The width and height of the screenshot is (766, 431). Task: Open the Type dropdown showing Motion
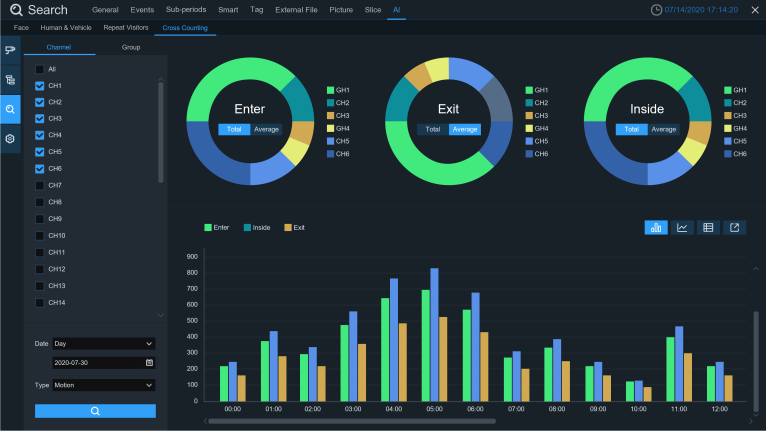click(104, 385)
